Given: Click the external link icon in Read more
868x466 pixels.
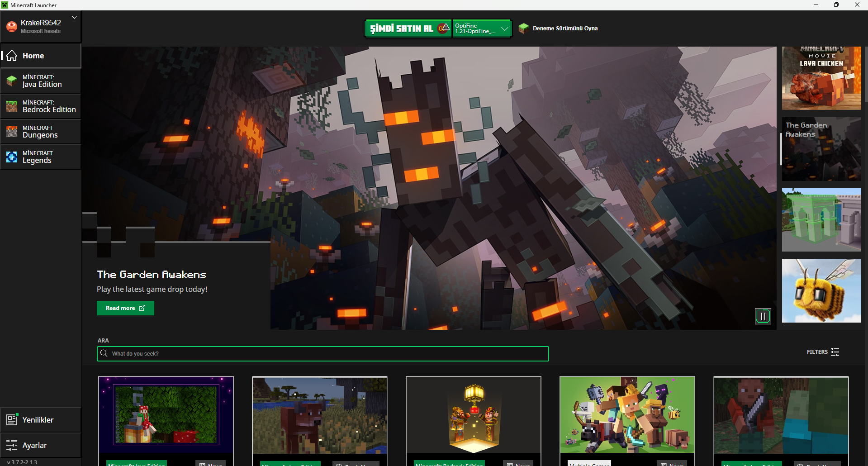Looking at the screenshot, I should (142, 308).
